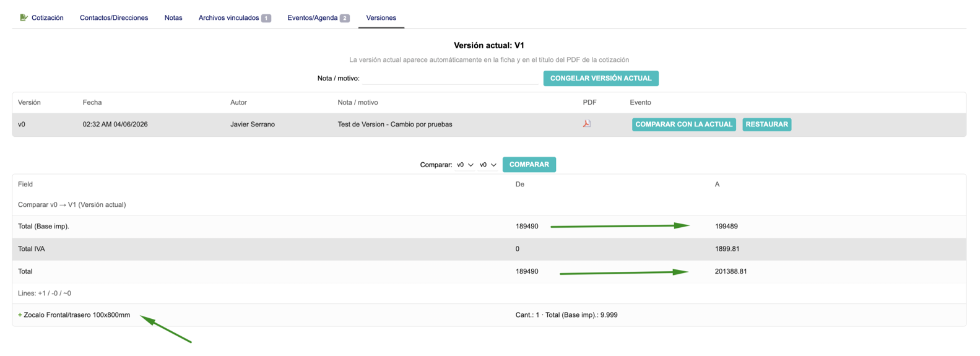980x356 pixels.
Task: Click the value 201388.81
Action: click(x=731, y=271)
